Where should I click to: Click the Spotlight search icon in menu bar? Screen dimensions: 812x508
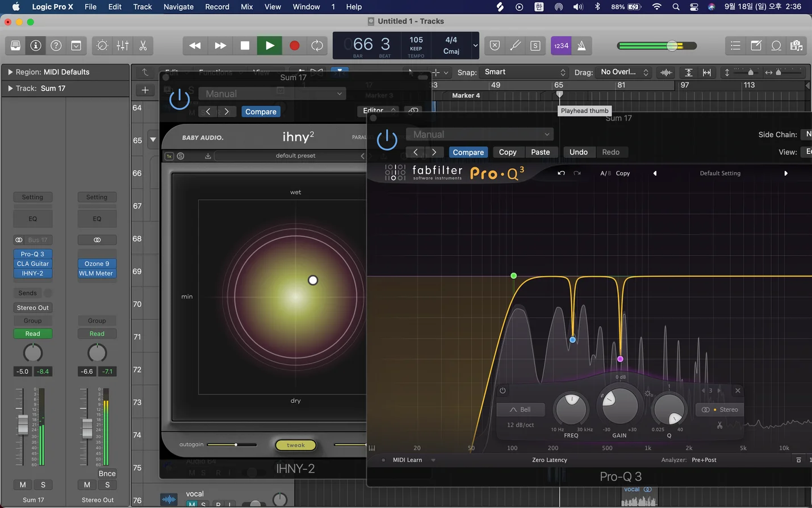point(676,7)
